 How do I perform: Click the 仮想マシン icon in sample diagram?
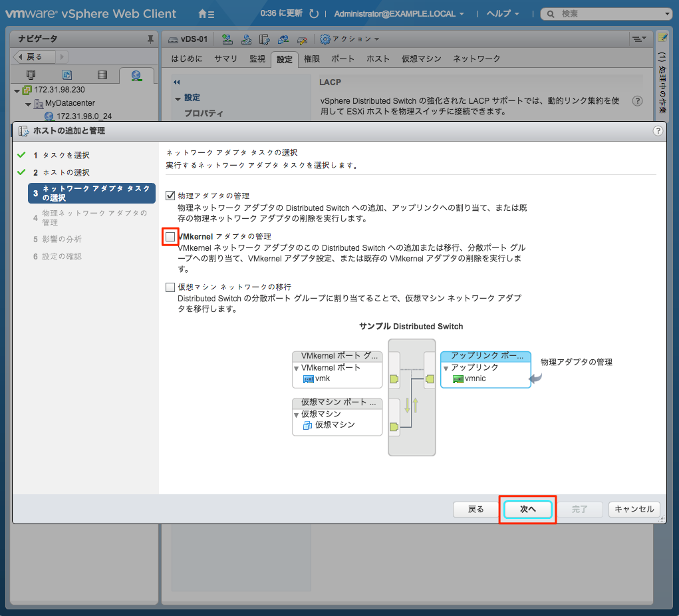307,425
